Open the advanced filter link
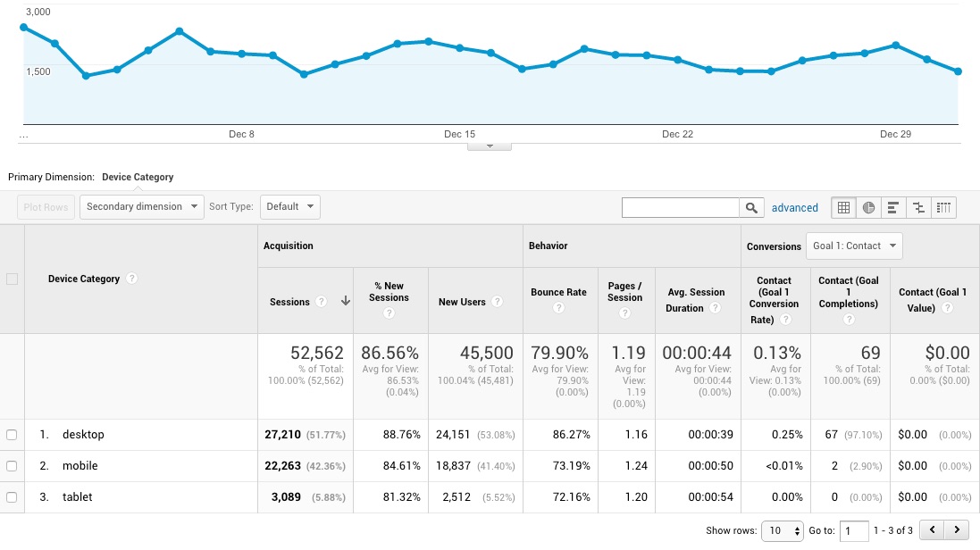The width and height of the screenshot is (980, 550). pyautogui.click(x=794, y=208)
